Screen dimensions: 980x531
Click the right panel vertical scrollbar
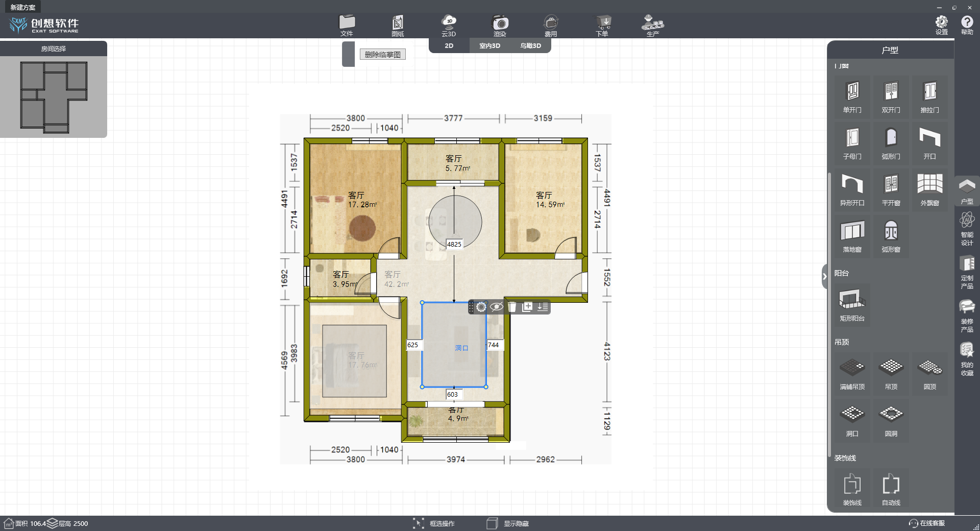point(829,314)
